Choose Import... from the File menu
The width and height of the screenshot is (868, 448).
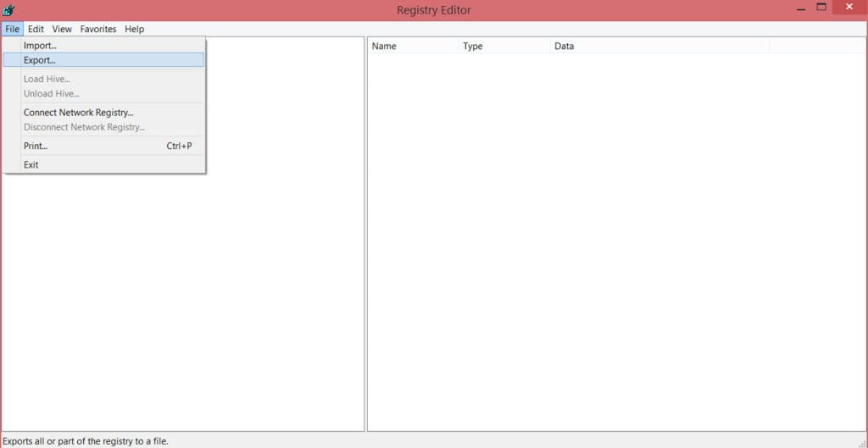[x=103, y=46]
